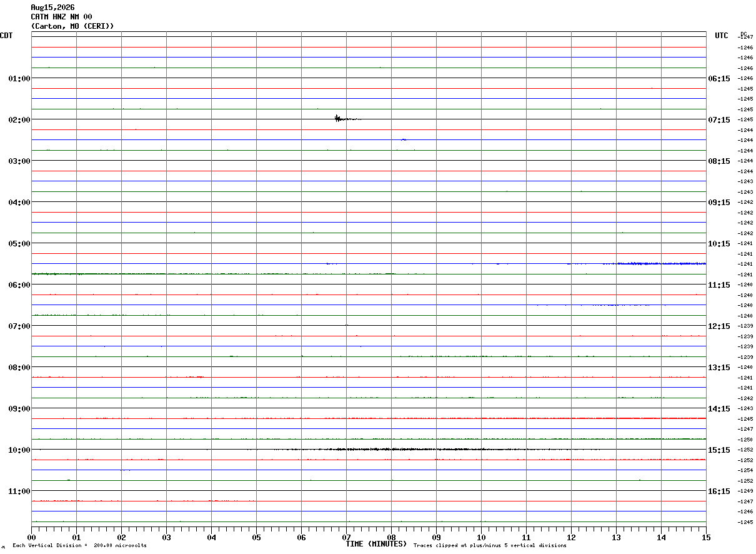This screenshot has height=554, width=756.
Task: Click the CDT timezone header
Action: pyautogui.click(x=6, y=36)
